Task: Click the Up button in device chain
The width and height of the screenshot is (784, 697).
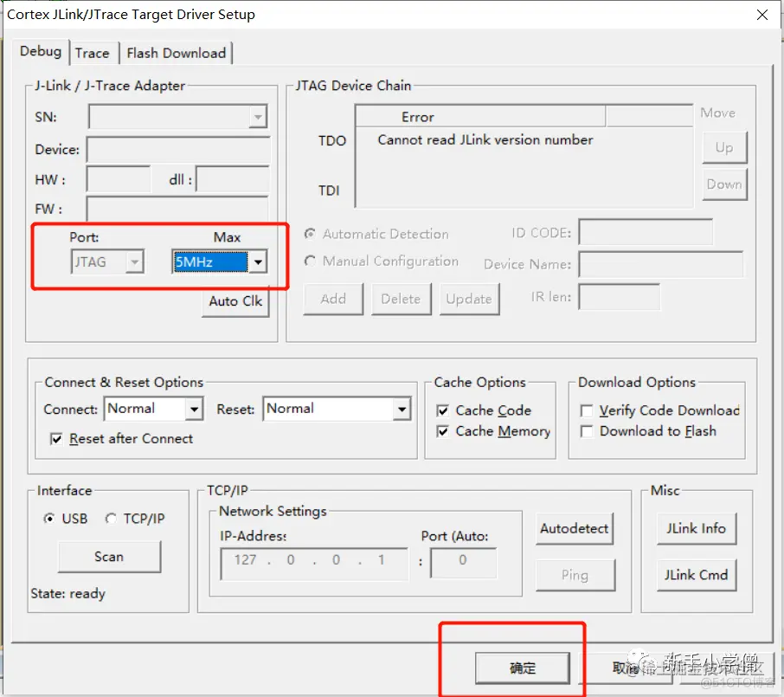Action: 724,147
